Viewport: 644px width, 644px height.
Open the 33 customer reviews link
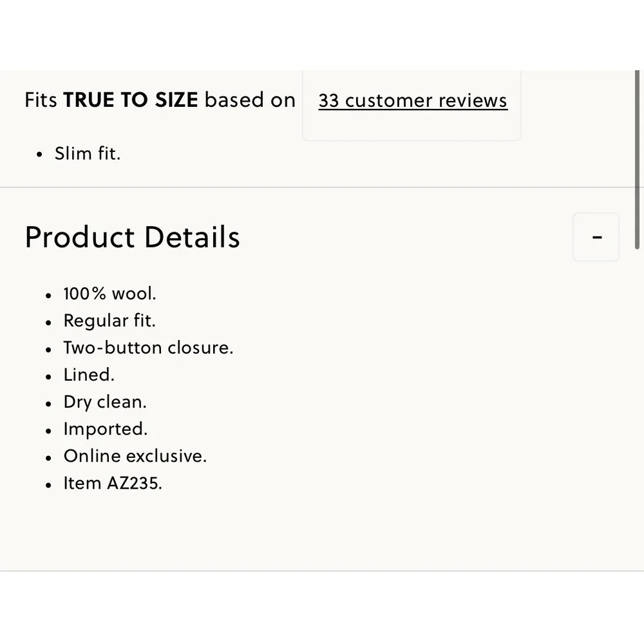click(x=413, y=100)
